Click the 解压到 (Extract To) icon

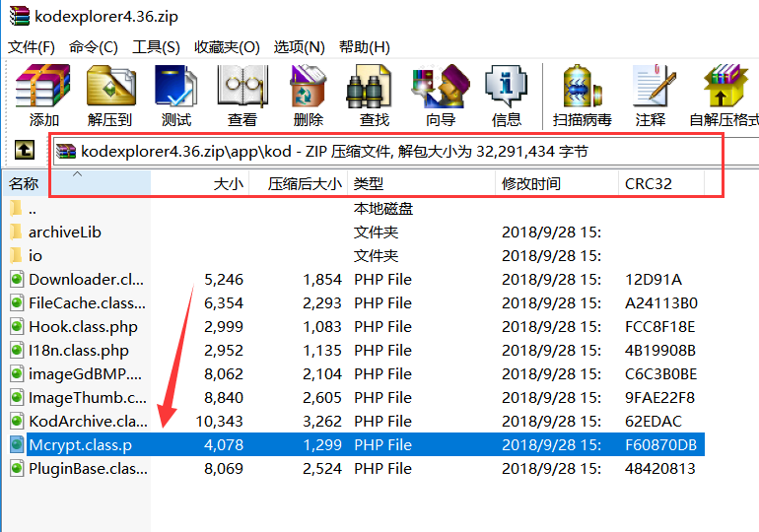[109, 96]
